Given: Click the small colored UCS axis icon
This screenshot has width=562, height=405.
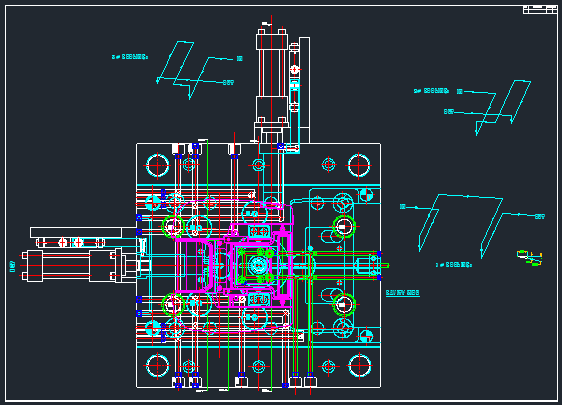Looking at the screenshot, I should [x=529, y=258].
